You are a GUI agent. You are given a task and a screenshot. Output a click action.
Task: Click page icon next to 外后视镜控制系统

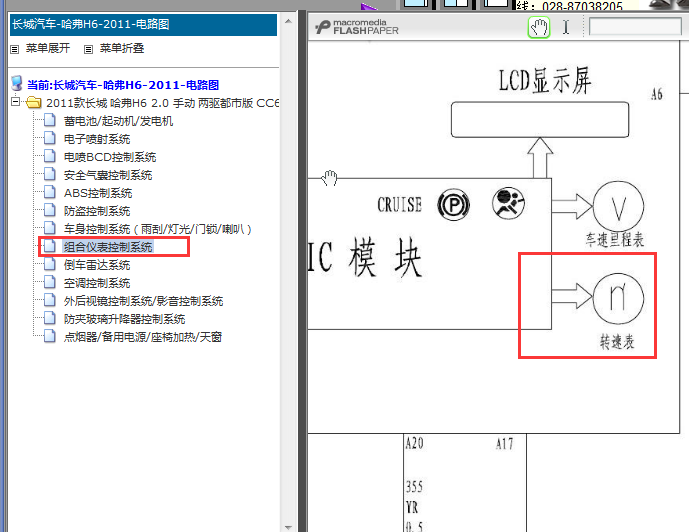pos(50,300)
